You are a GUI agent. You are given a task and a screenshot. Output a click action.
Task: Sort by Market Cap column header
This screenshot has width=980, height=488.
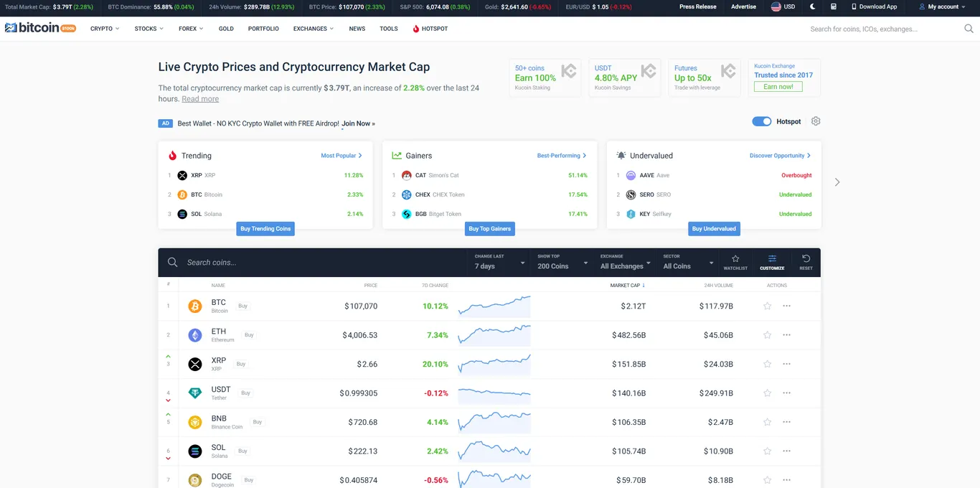tap(628, 285)
